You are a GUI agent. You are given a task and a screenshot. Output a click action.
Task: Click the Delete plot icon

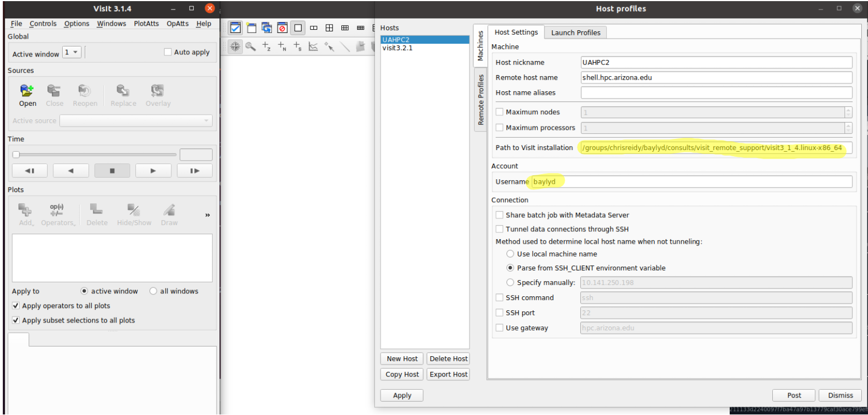coord(97,210)
